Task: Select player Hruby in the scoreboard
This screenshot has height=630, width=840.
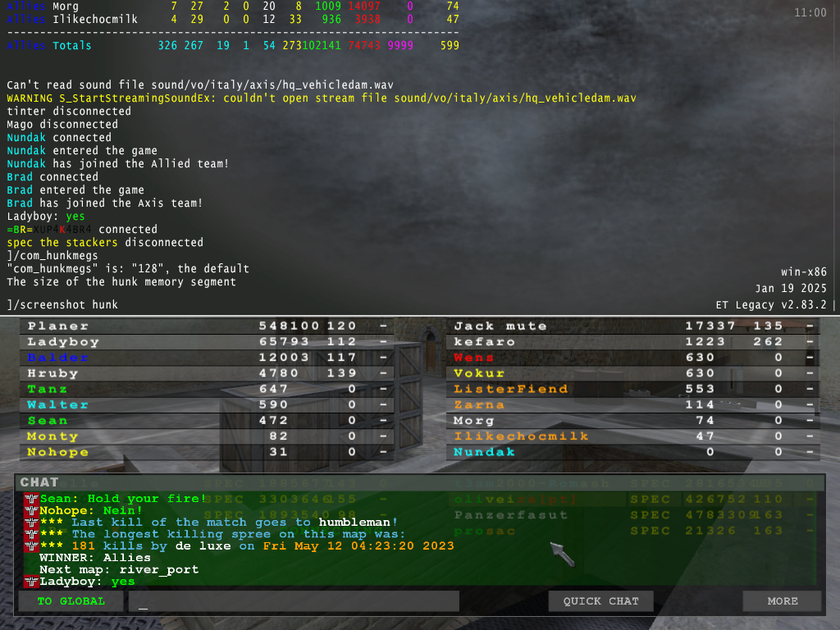Action: click(x=207, y=373)
